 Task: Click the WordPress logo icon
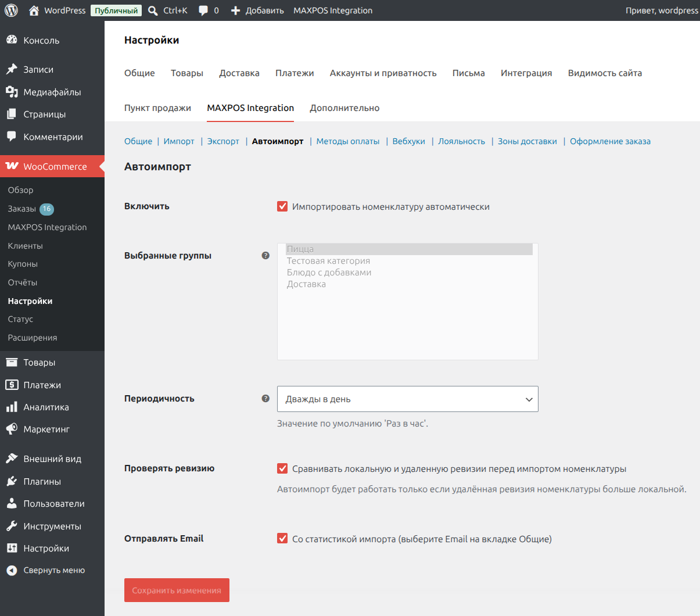[x=11, y=10]
